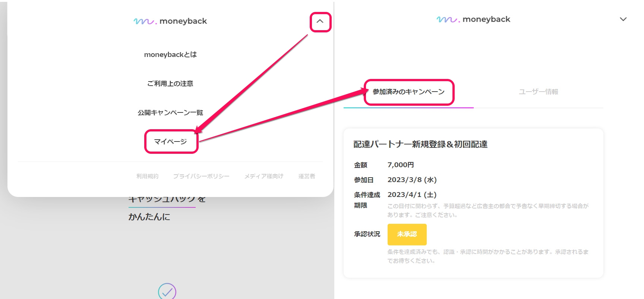Open '公開キャンペーン一覧' in the menu

pyautogui.click(x=170, y=112)
